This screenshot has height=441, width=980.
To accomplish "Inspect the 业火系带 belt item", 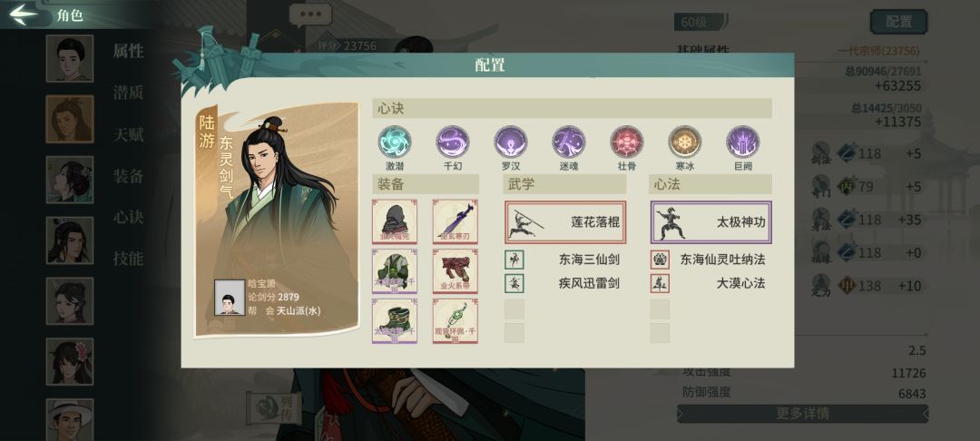I will click(455, 270).
